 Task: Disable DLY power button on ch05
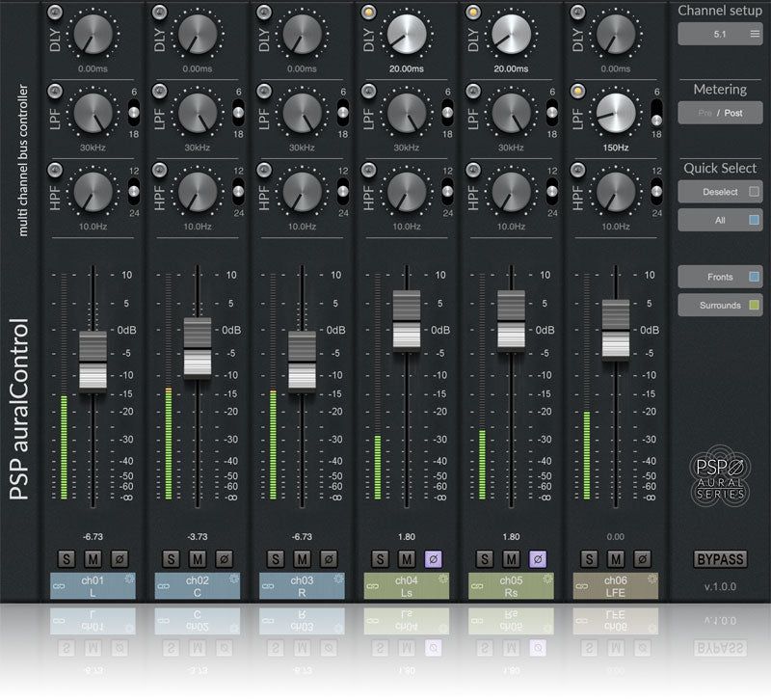click(473, 13)
